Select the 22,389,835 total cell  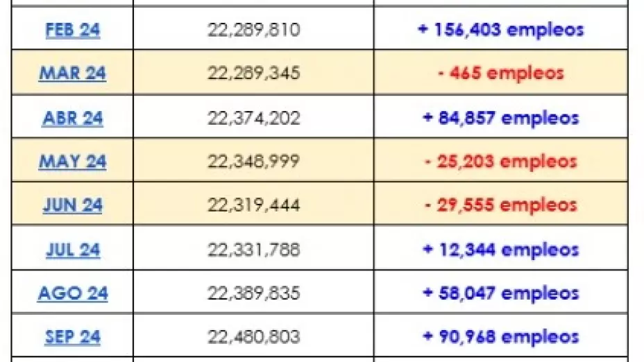pos(253,293)
